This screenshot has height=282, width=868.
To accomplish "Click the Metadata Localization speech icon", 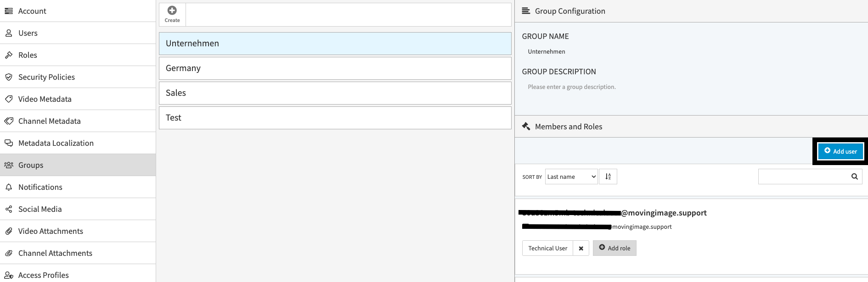I will pos(9,143).
